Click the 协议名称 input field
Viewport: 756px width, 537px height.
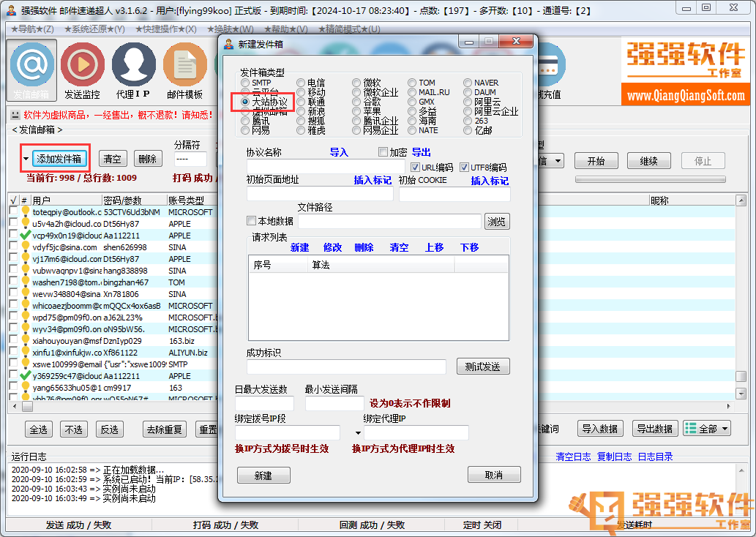(x=326, y=166)
